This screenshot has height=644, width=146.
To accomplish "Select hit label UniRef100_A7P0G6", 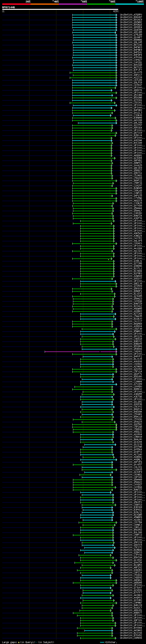I will (x=131, y=58).
